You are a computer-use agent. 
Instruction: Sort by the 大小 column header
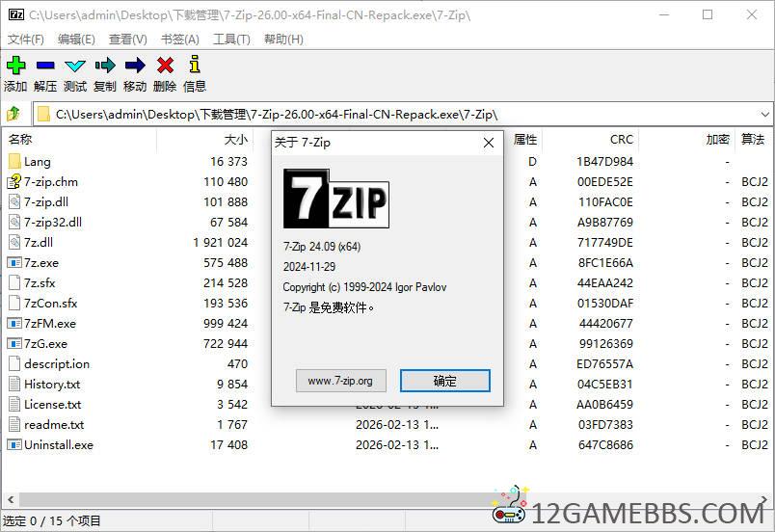205,140
